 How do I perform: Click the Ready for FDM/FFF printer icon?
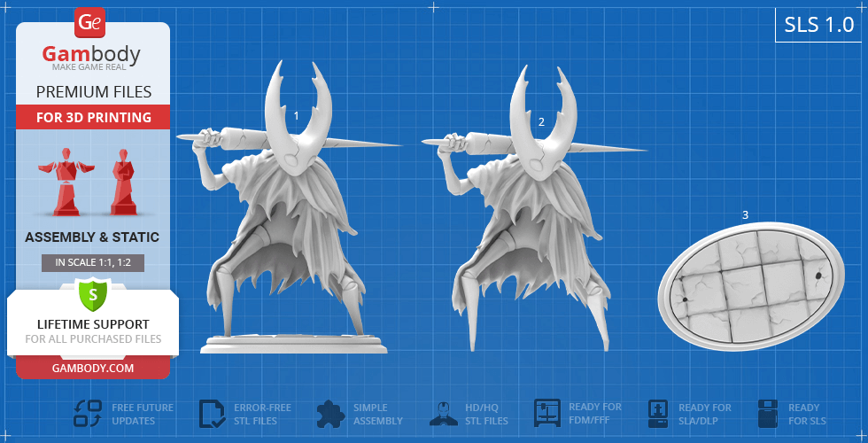[546, 414]
